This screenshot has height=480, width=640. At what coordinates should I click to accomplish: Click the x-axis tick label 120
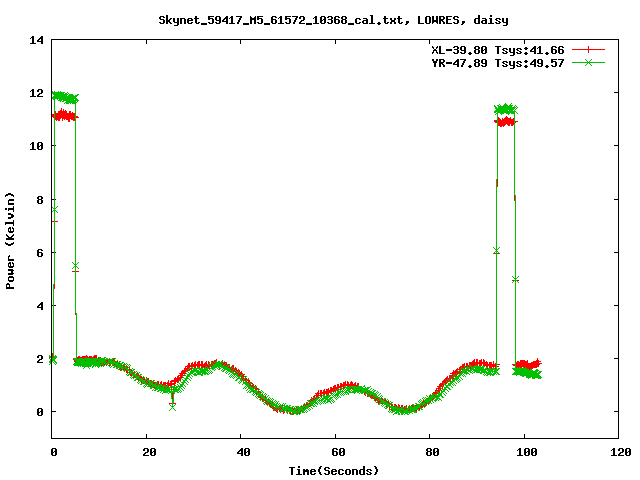click(621, 452)
